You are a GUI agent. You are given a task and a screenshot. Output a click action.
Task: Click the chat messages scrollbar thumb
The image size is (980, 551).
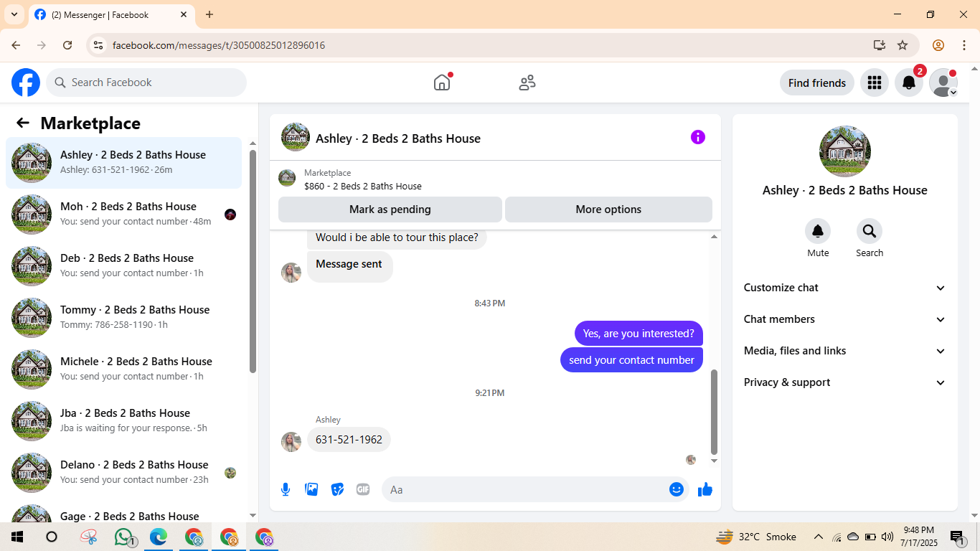point(714,413)
